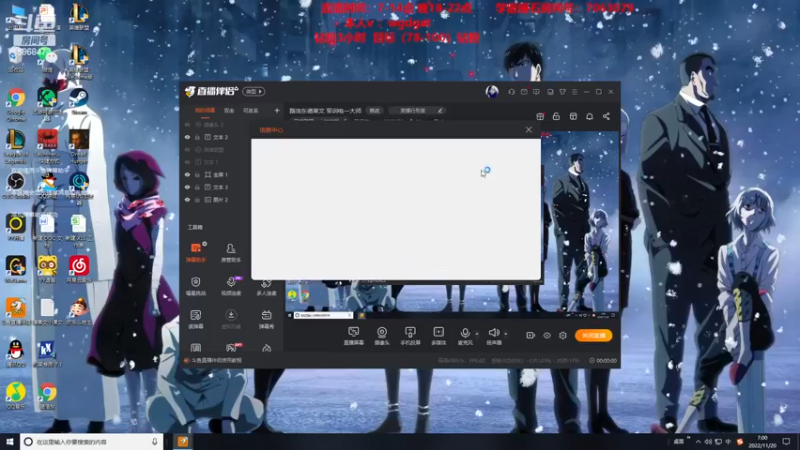Click the Windows taskbar search box
This screenshot has height=450, width=800.
[92, 441]
